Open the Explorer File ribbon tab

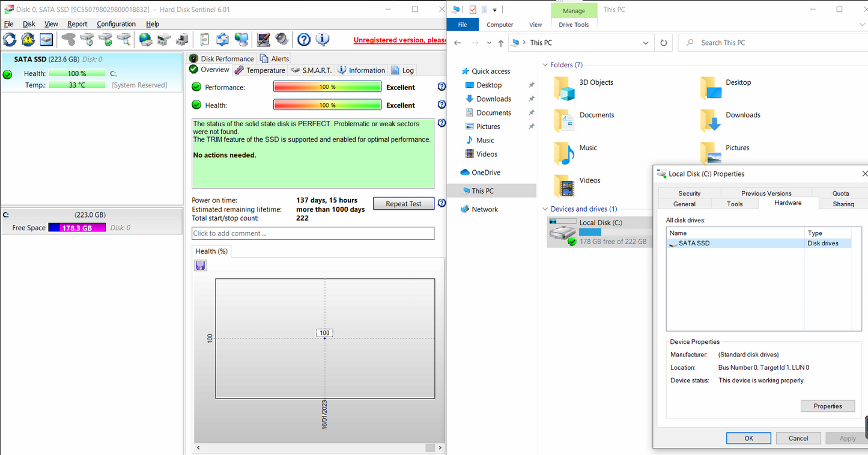pyautogui.click(x=463, y=25)
